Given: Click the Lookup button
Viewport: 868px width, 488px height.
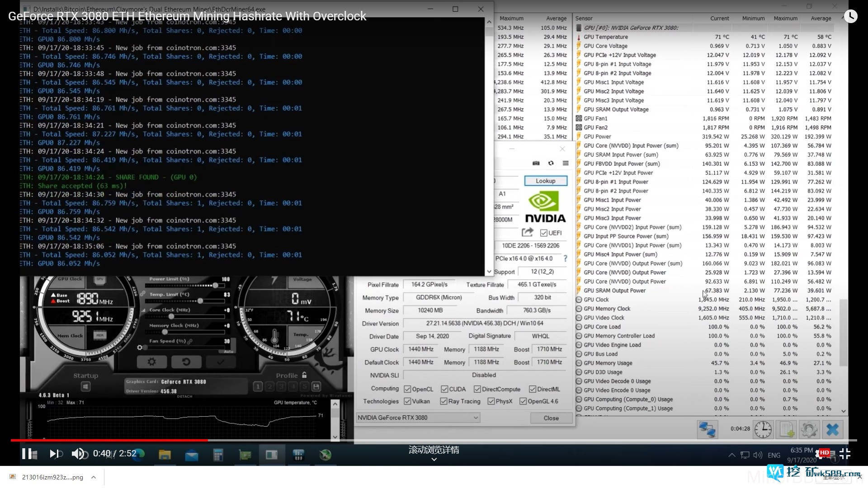Looking at the screenshot, I should 545,181.
